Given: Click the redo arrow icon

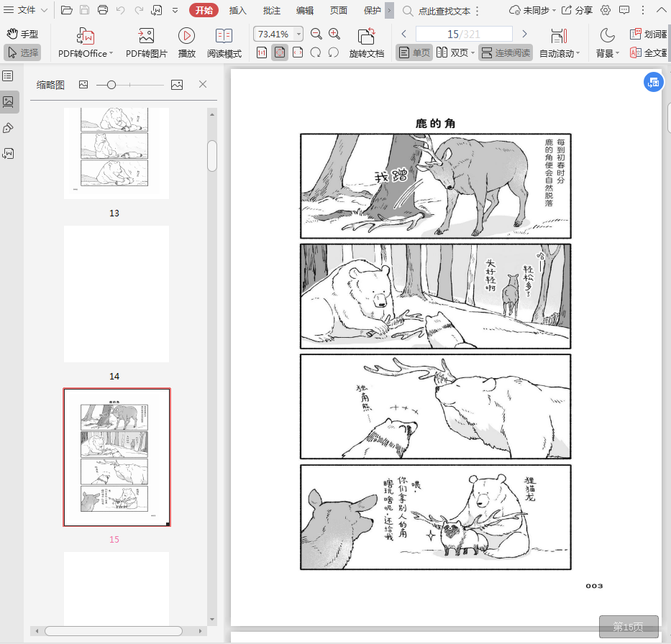Looking at the screenshot, I should 139,10.
